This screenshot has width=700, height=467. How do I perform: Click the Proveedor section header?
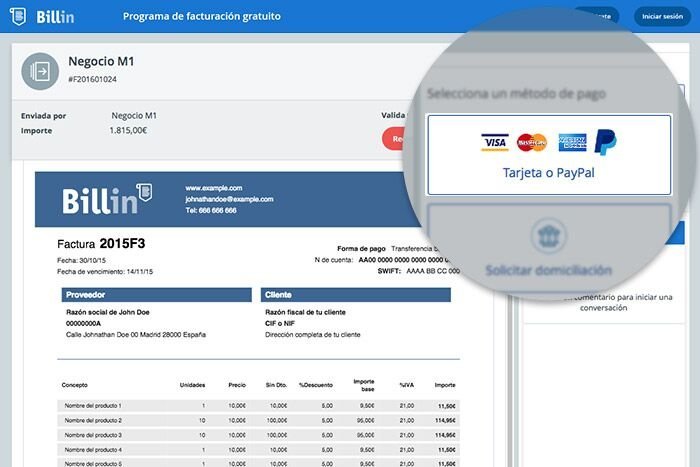157,295
